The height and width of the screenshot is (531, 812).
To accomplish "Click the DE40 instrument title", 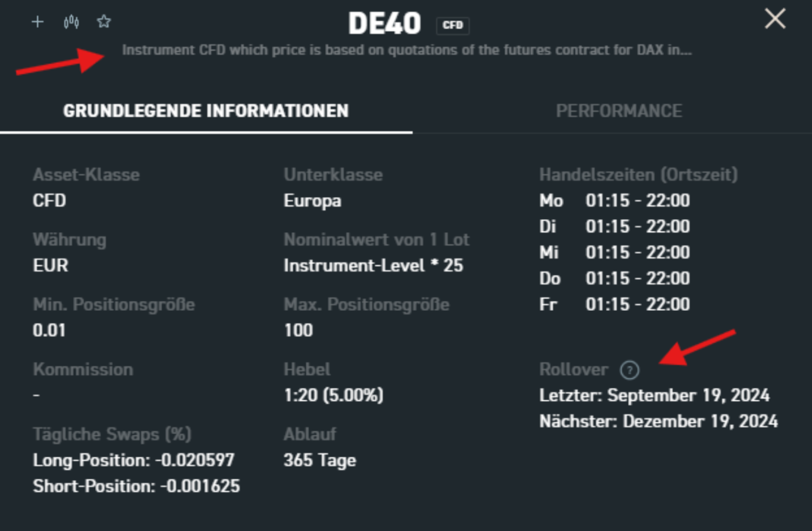I will click(385, 23).
